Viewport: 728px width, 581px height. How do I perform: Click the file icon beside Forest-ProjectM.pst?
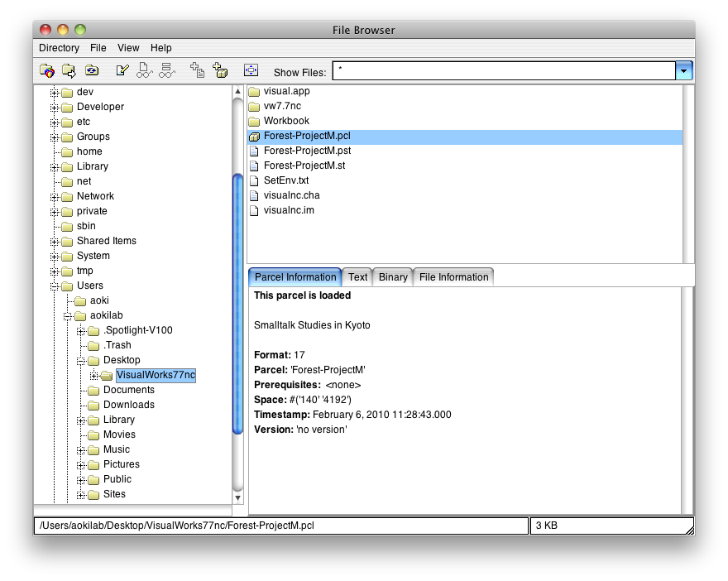tap(254, 151)
